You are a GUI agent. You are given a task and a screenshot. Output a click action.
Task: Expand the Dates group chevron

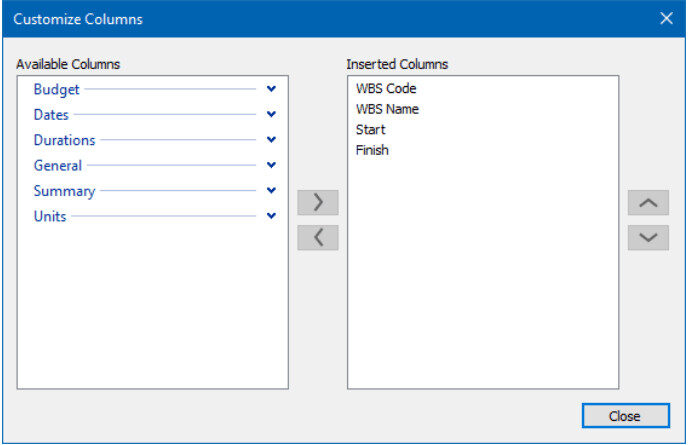pos(272,114)
